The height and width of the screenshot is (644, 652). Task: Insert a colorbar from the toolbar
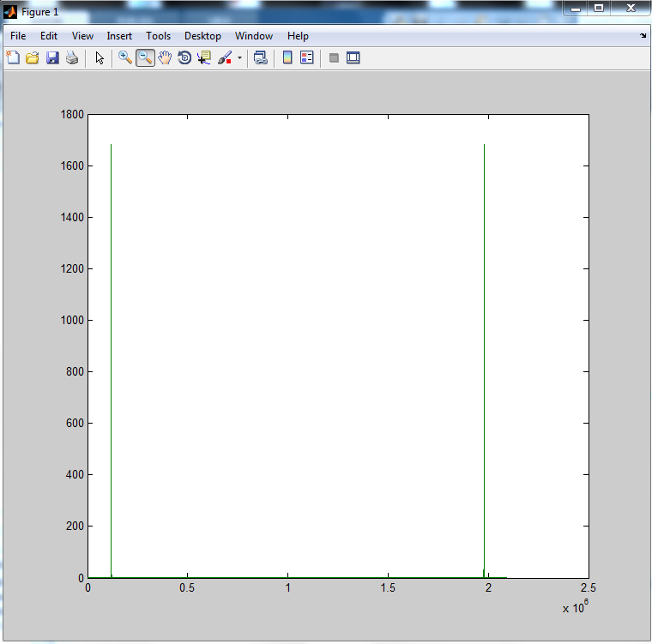point(287,58)
